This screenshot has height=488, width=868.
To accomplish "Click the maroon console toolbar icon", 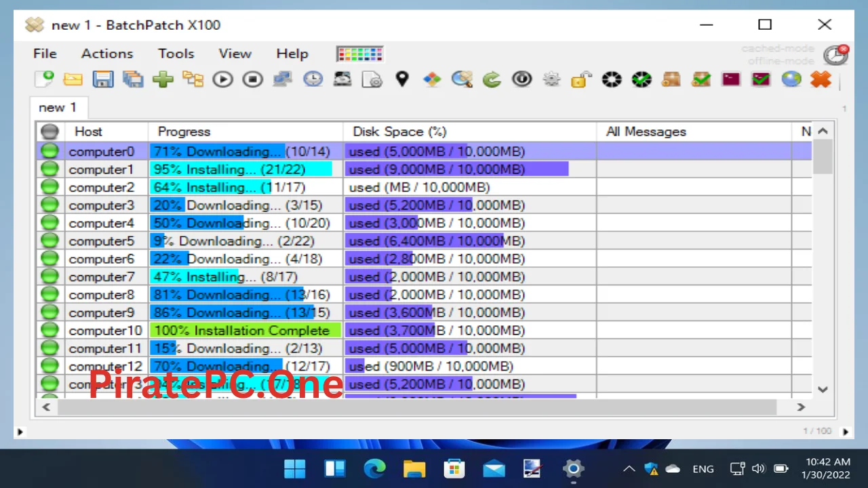I will (731, 79).
